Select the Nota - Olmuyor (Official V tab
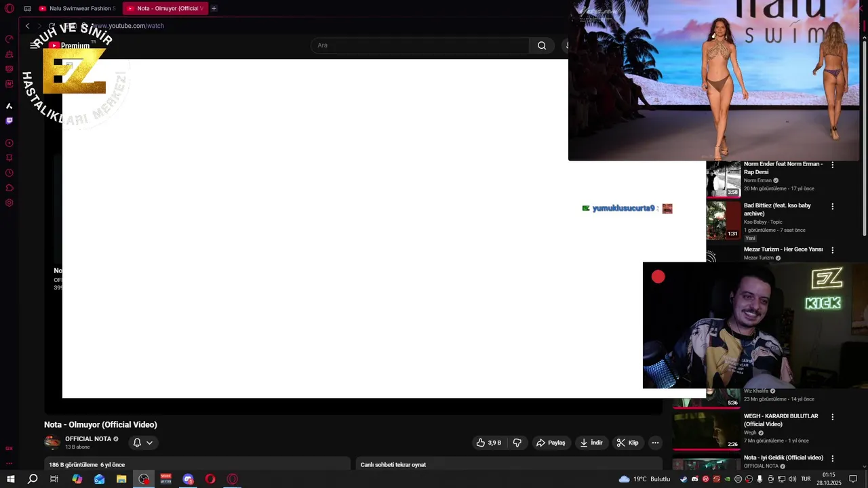The height and width of the screenshot is (488, 868). coord(165,9)
